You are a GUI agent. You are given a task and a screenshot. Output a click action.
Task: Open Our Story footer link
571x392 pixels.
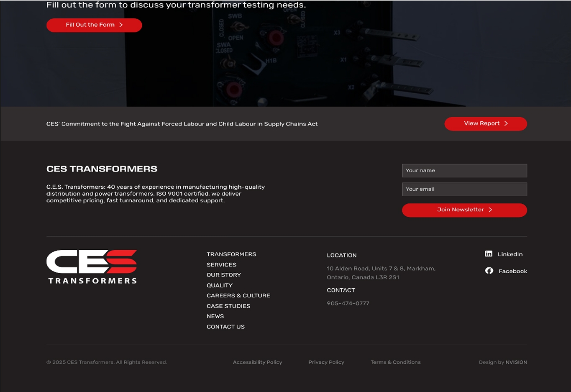(x=224, y=275)
